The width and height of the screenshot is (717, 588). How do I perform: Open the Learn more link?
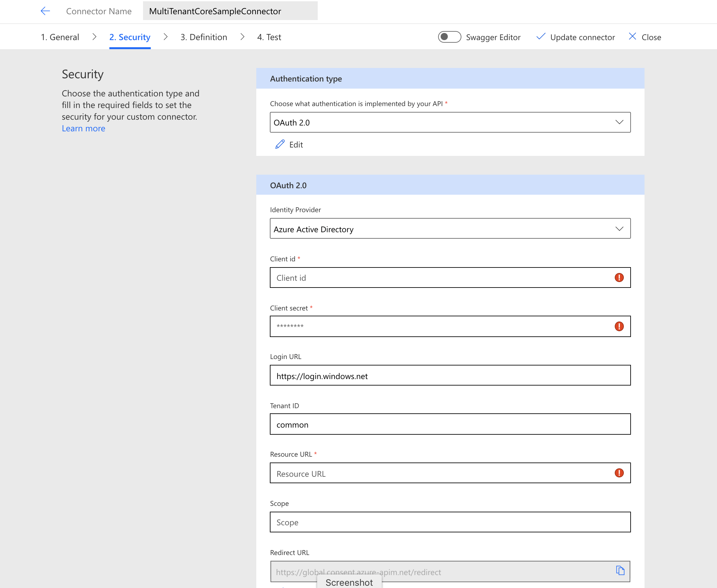[x=83, y=128]
